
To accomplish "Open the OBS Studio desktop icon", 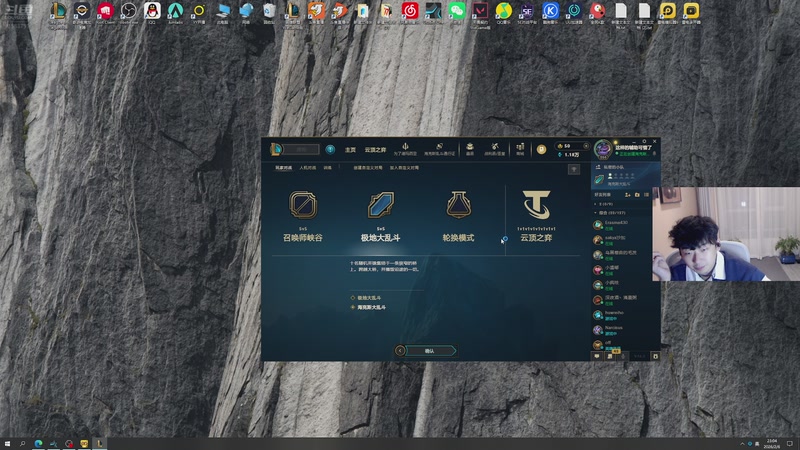I will (129, 10).
